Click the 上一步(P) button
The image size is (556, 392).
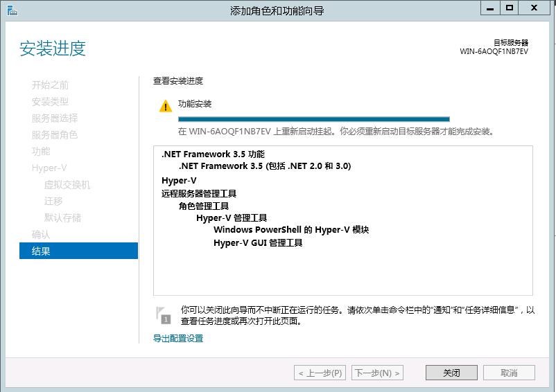(x=320, y=373)
